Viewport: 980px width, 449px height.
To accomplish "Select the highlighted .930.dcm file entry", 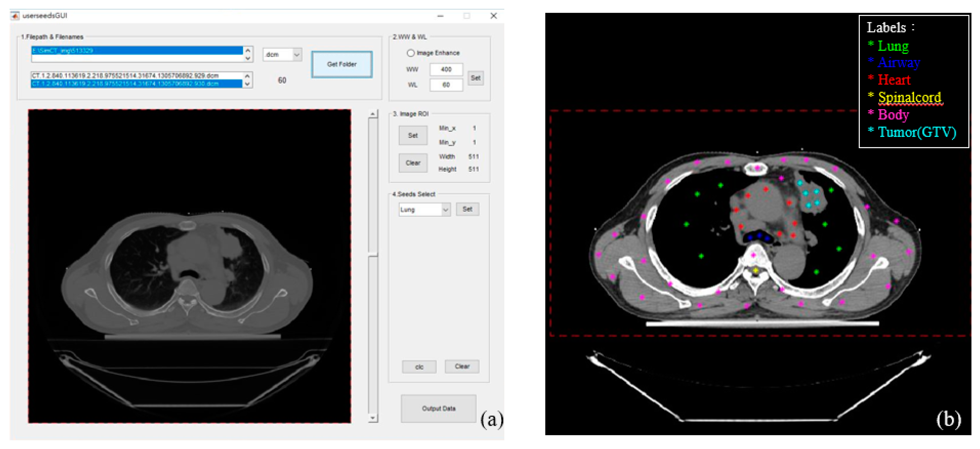I will [x=136, y=84].
